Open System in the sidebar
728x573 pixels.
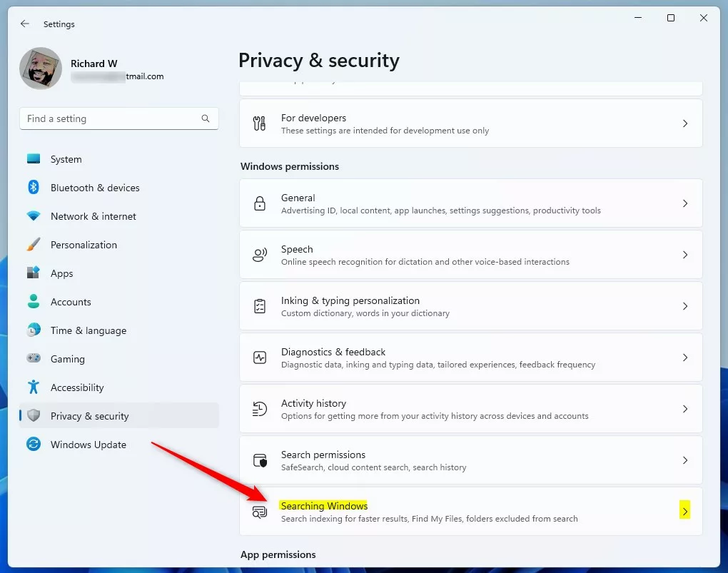tap(119, 159)
